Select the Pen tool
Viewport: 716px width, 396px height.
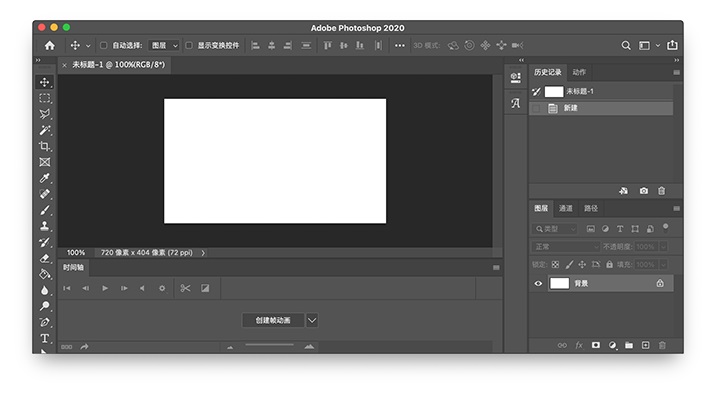[44, 322]
